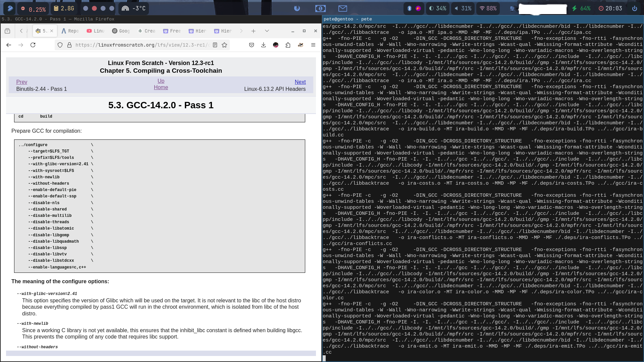Click the --enable-languages=c,c++ line

(x=57, y=267)
